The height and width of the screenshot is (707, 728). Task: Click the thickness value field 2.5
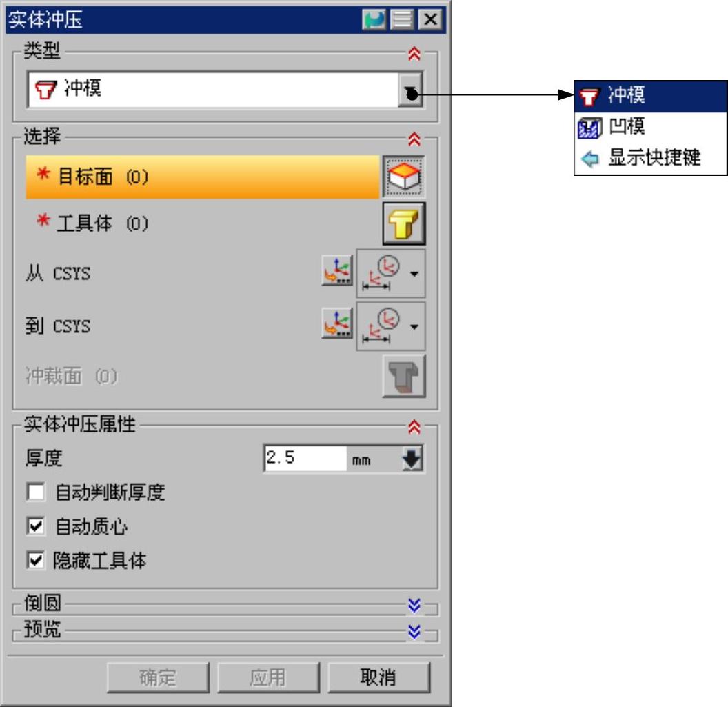coord(305,459)
